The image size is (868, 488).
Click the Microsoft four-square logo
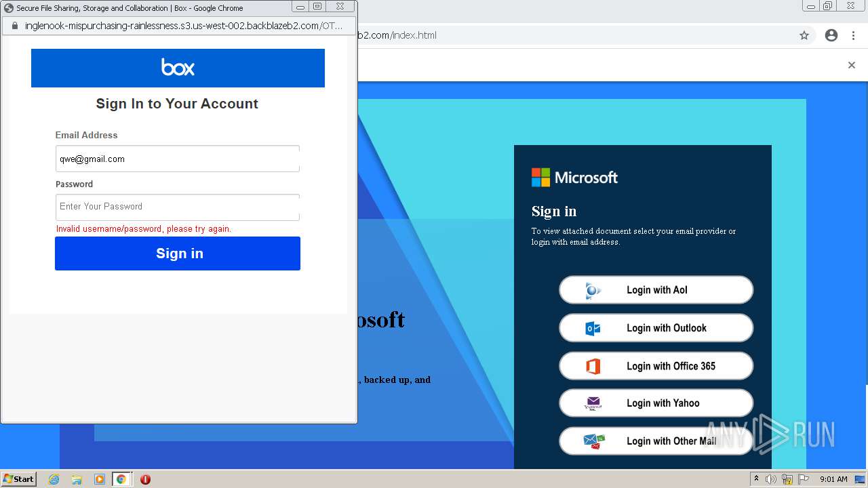pos(540,178)
